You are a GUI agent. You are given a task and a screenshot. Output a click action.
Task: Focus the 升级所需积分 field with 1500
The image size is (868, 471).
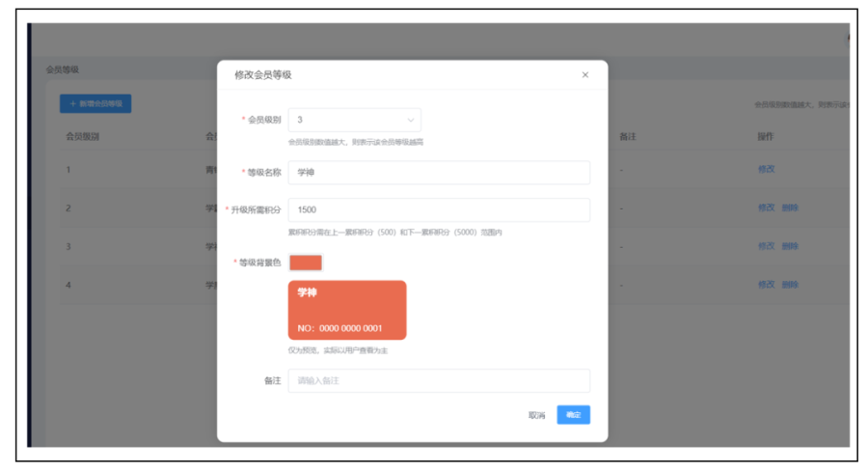439,209
